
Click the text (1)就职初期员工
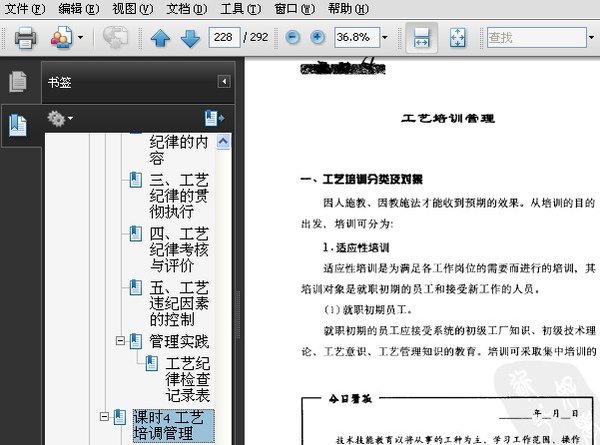pyautogui.click(x=368, y=309)
